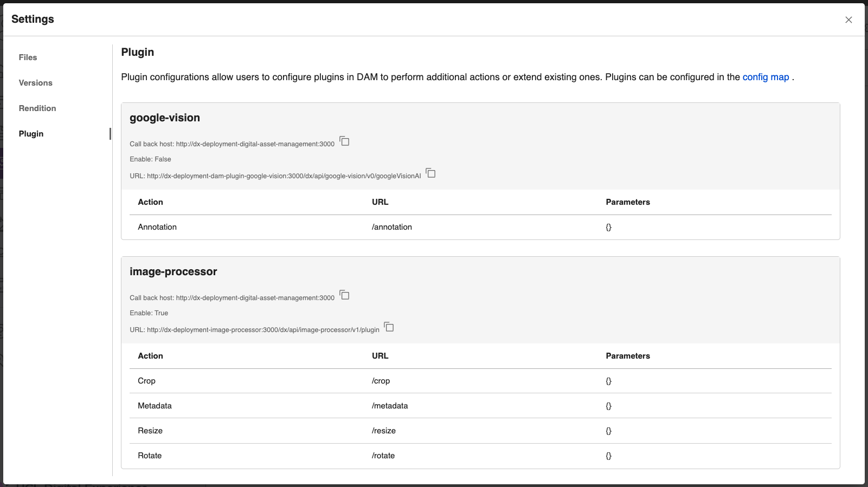
Task: Switch to the Files settings section
Action: pos(28,57)
